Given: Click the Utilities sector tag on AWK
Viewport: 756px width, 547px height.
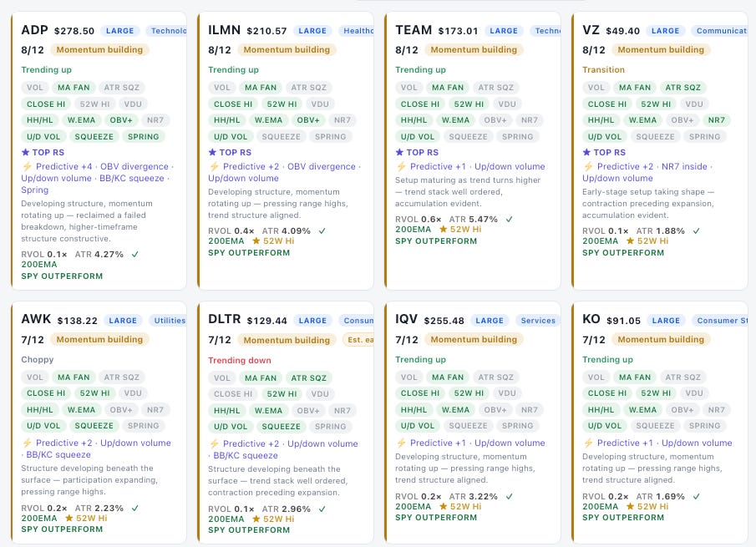Looking at the screenshot, I should pos(169,321).
